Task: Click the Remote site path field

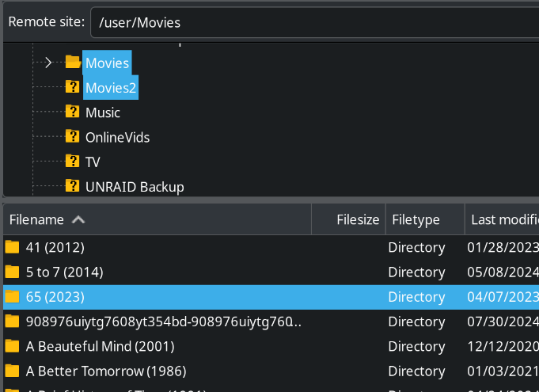Action: tap(314, 22)
